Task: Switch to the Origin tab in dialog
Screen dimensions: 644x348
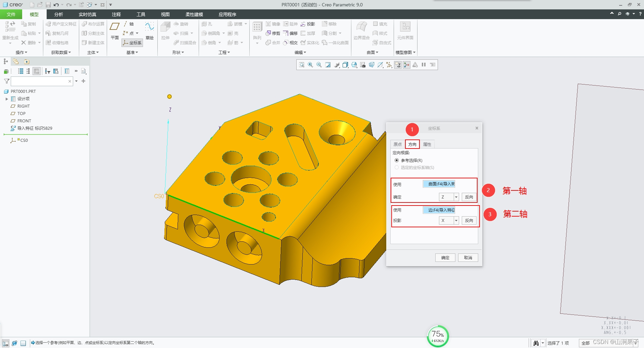Action: pos(398,144)
